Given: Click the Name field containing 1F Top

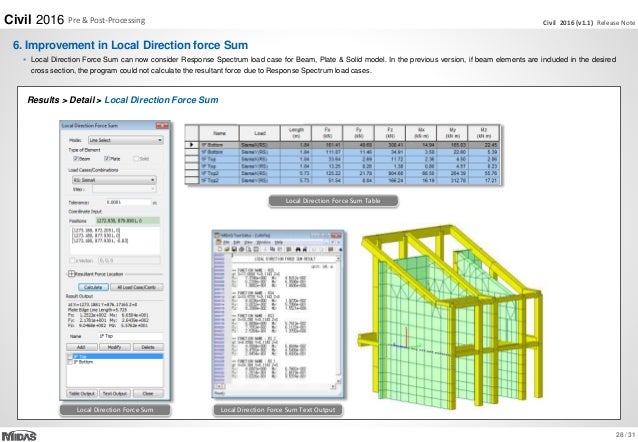Looking at the screenshot, I should click(x=131, y=336).
